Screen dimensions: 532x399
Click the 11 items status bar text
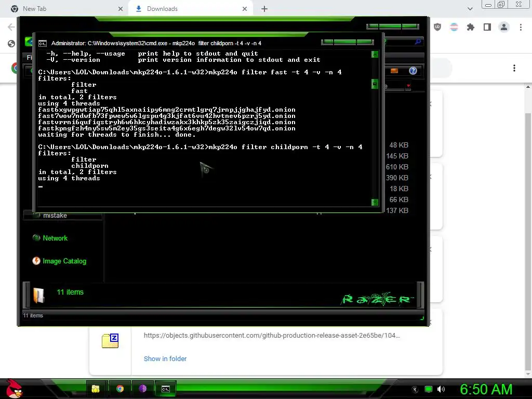(x=33, y=315)
